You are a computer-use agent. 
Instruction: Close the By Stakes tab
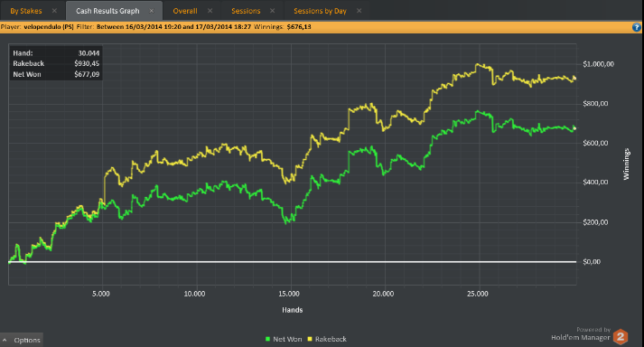point(54,11)
